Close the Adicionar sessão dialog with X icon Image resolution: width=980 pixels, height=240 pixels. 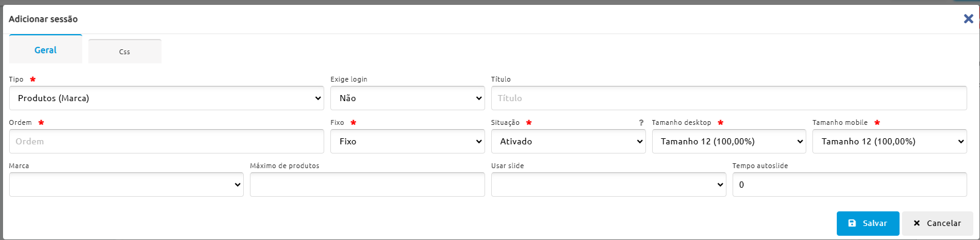tap(968, 19)
